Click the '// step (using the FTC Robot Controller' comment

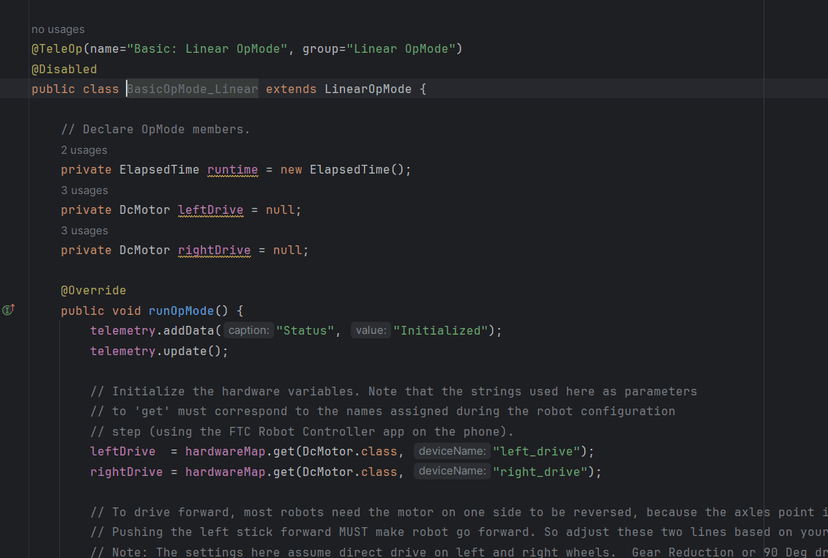coord(302,432)
